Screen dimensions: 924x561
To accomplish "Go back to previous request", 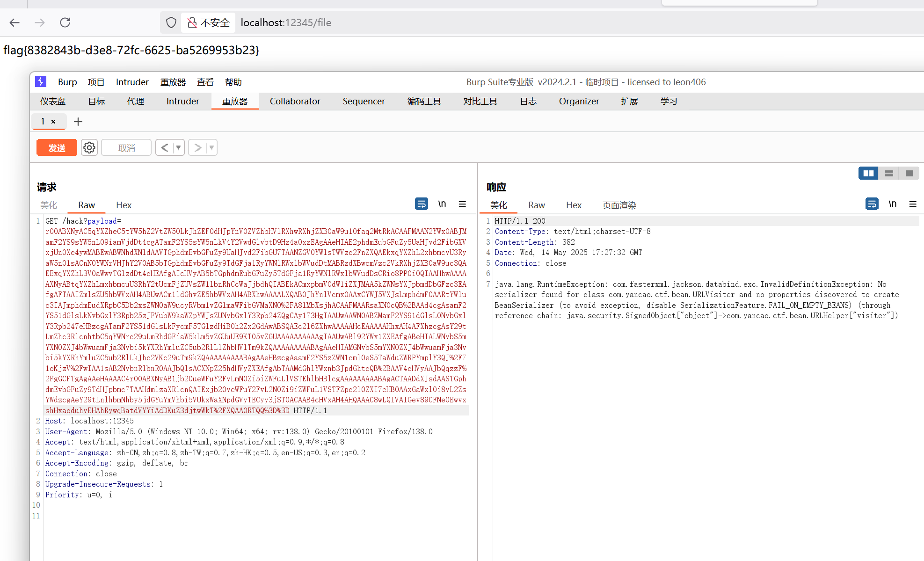I will 164,148.
